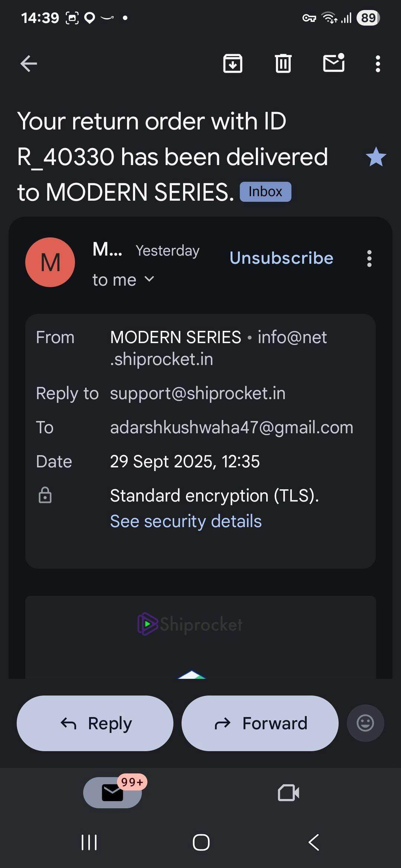Open the top three-dot overflow menu

click(x=378, y=64)
